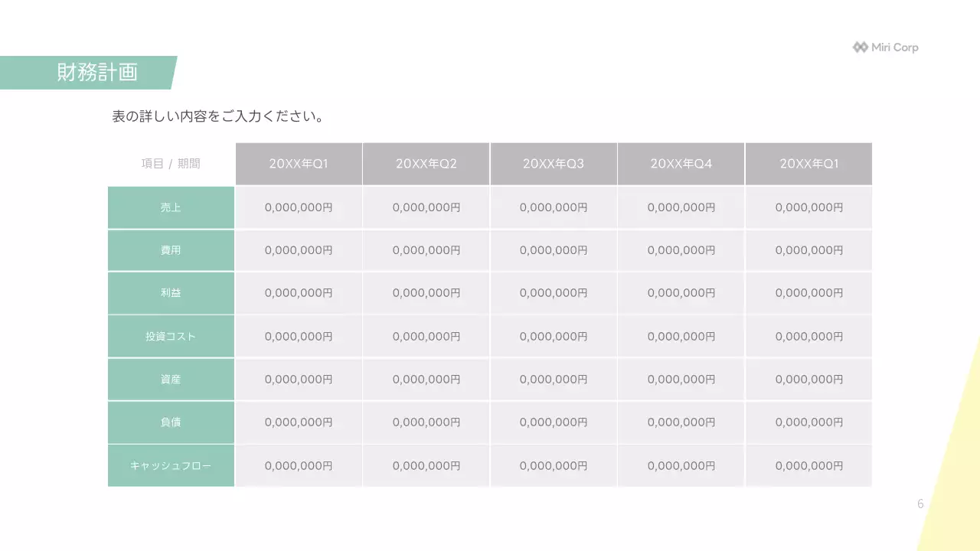Click the 費用 row label
This screenshot has width=980, height=551.
point(171,250)
